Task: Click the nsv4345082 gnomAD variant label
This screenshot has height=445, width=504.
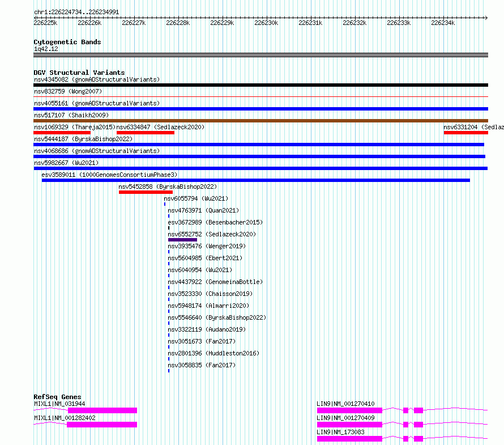Action: click(97, 79)
